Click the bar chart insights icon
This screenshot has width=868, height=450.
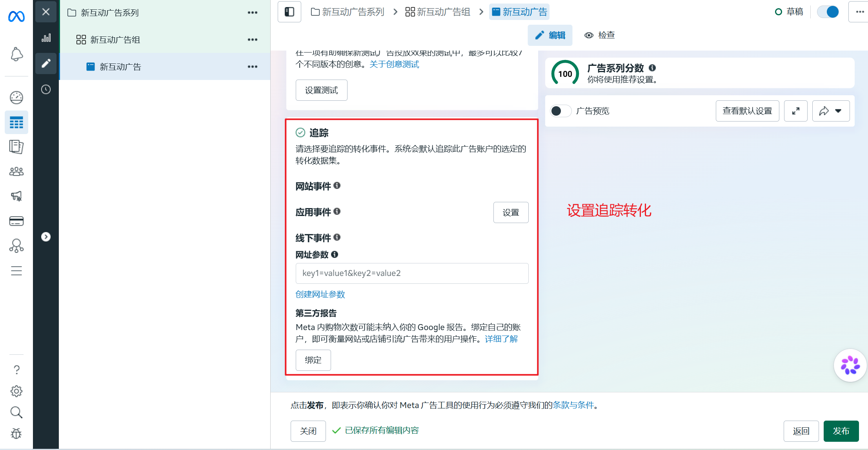click(x=46, y=38)
